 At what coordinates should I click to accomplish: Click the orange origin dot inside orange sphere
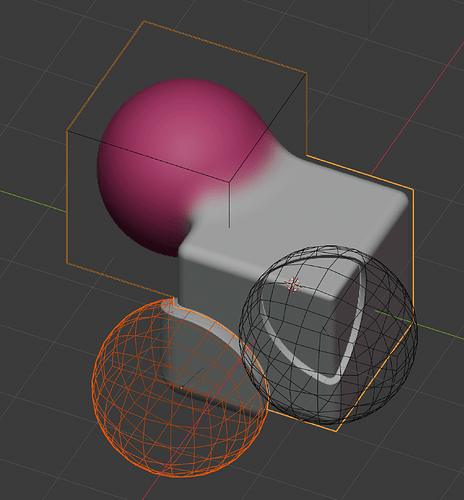181,388
